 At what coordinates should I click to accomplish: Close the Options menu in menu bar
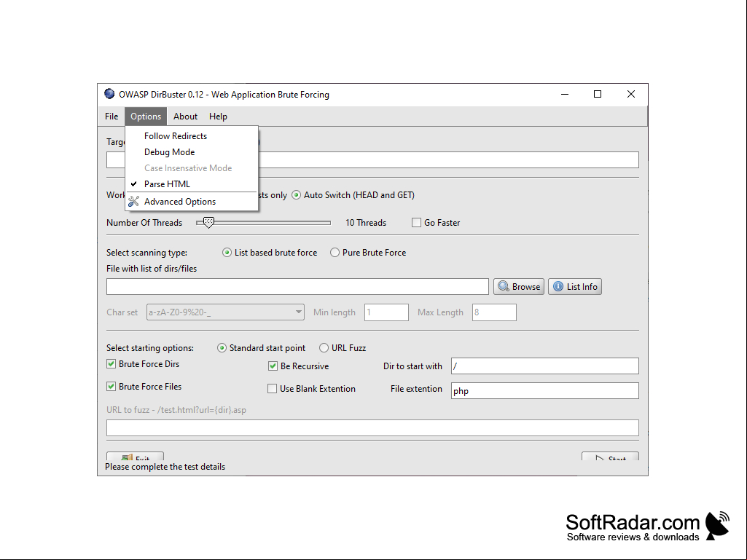pos(146,117)
